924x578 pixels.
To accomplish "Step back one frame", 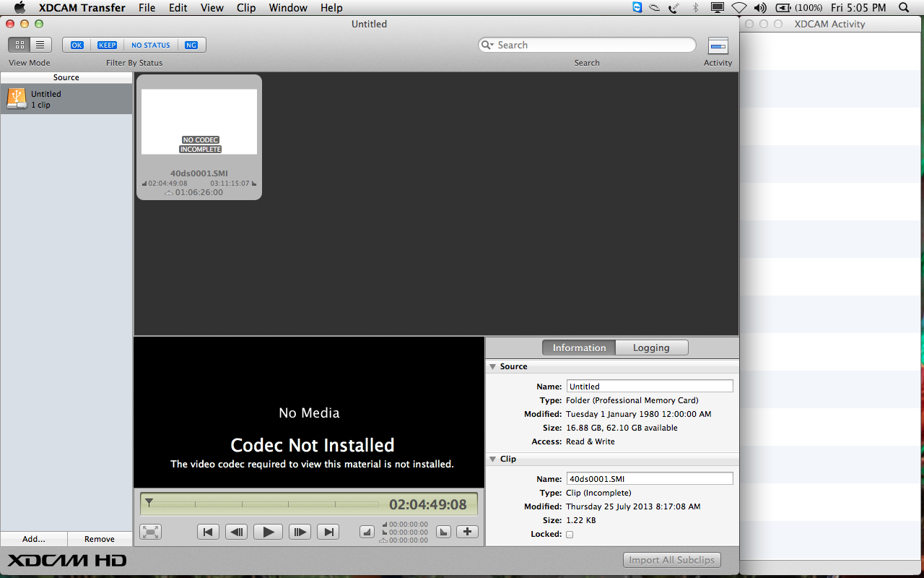I will coord(236,532).
